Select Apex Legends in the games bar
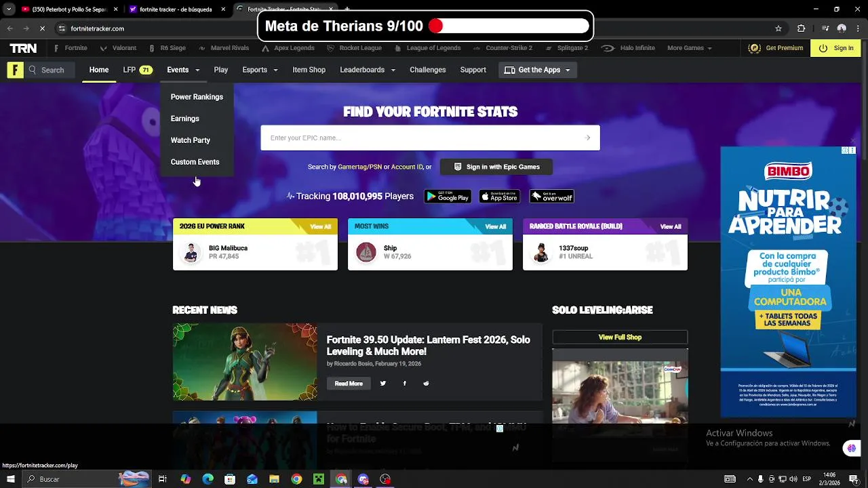The image size is (868, 488). (x=288, y=48)
